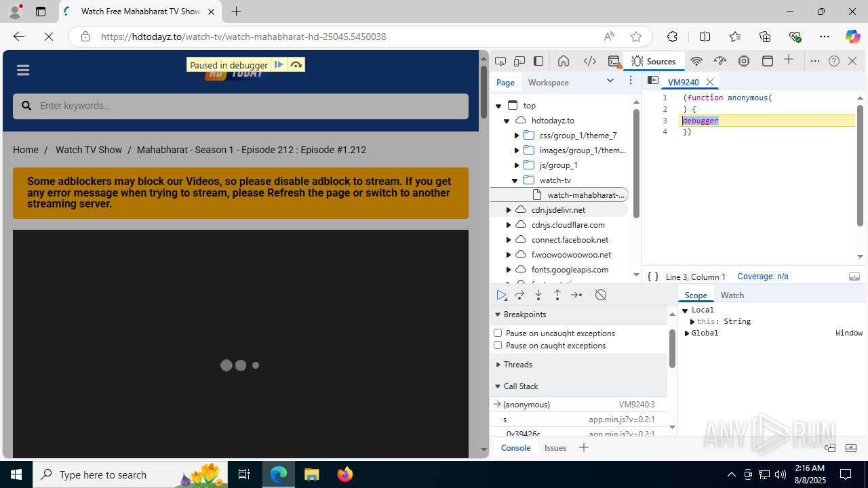Image resolution: width=868 pixels, height=488 pixels.
Task: Open Copilot icon in browser toolbar
Action: [852, 37]
